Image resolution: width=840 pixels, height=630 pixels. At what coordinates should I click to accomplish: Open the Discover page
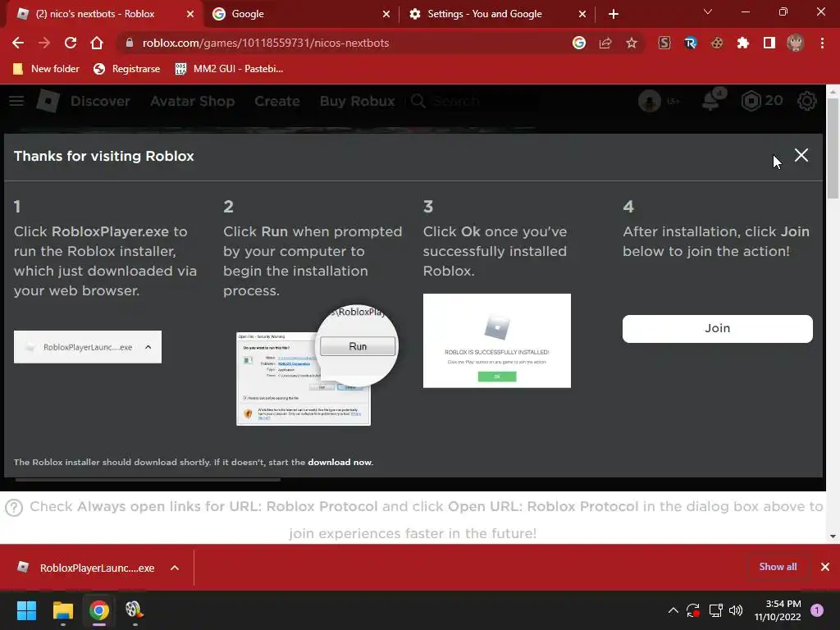[100, 101]
